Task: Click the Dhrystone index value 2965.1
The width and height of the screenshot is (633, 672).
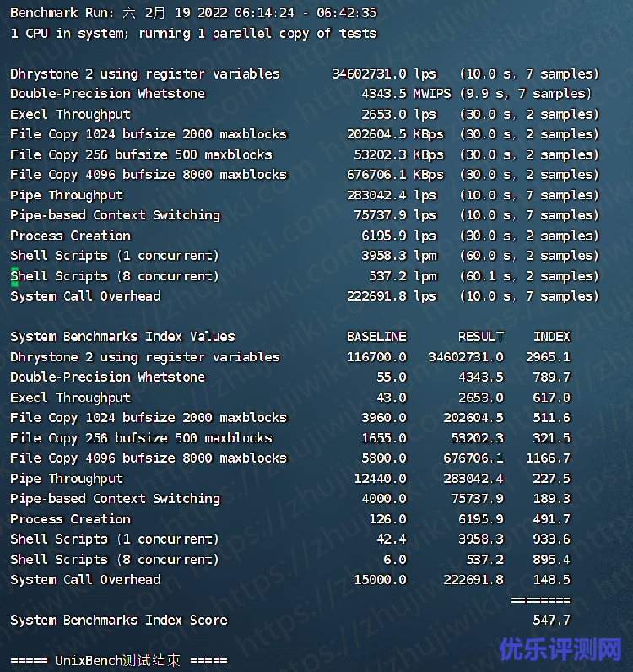Action: (x=548, y=357)
